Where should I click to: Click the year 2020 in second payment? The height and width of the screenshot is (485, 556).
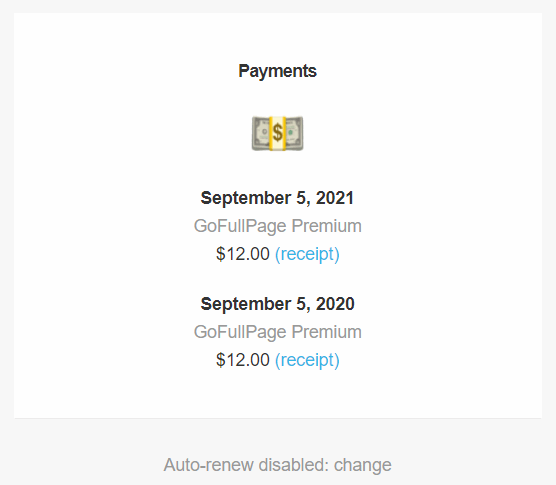pos(335,304)
